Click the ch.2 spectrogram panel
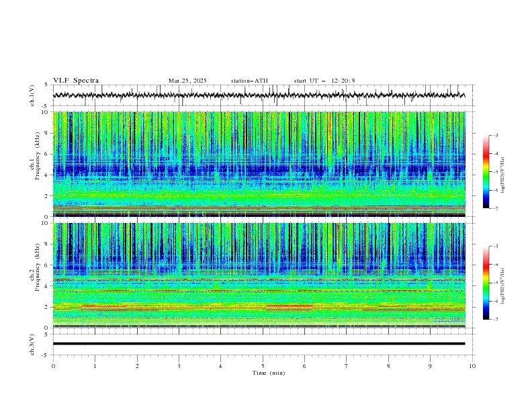 point(259,275)
